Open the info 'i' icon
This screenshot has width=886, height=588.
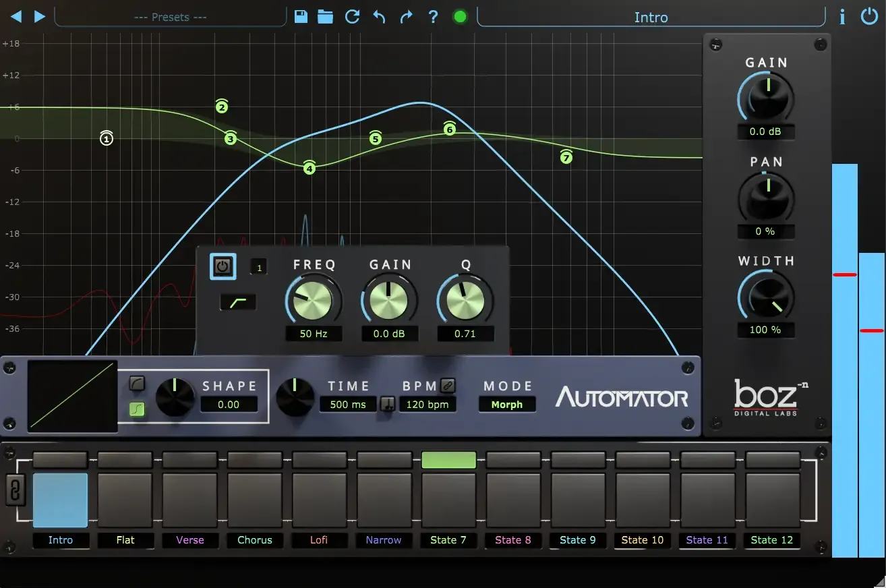tap(842, 16)
